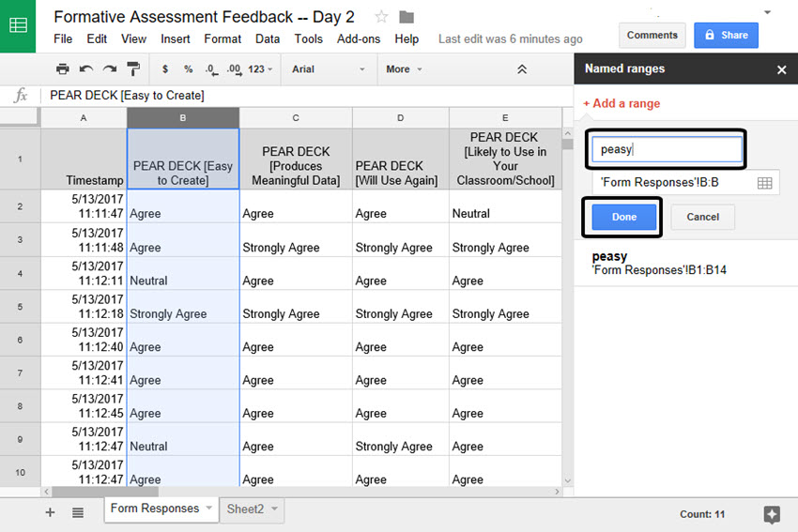Click the Count: 11 summary

pos(702,514)
